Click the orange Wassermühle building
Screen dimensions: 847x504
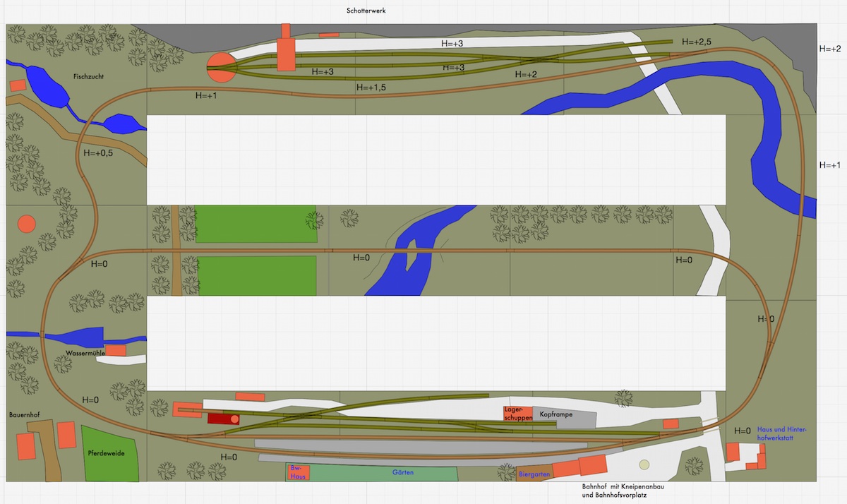(x=116, y=350)
